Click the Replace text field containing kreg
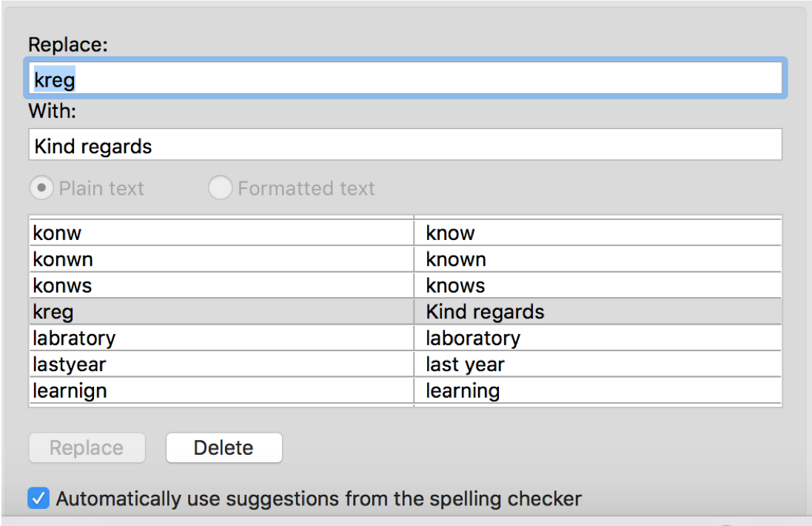 point(405,79)
